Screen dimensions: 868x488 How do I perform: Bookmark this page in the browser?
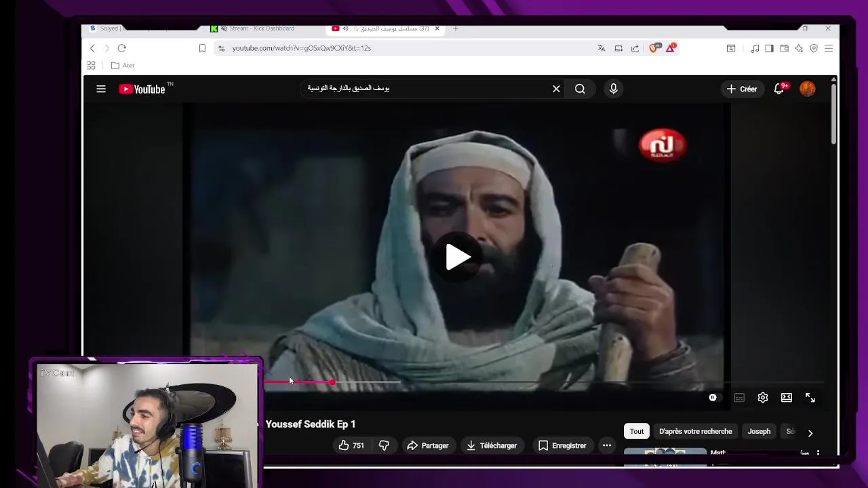[x=202, y=48]
